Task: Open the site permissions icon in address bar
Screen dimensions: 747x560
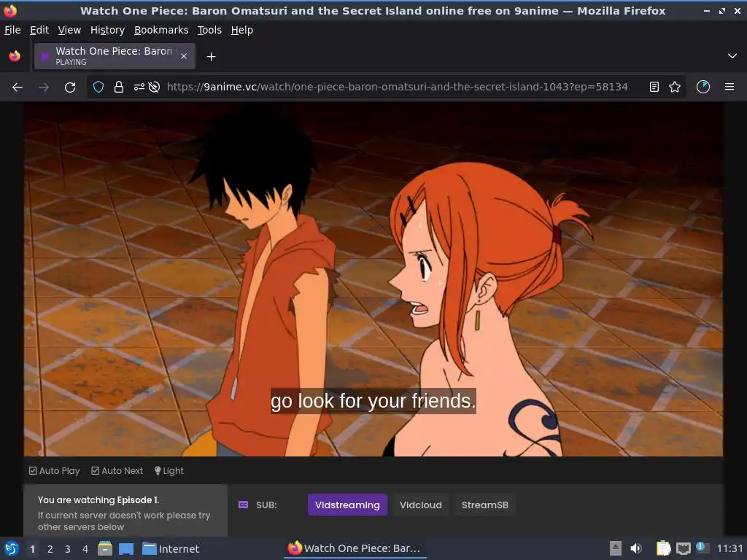Action: (x=139, y=87)
